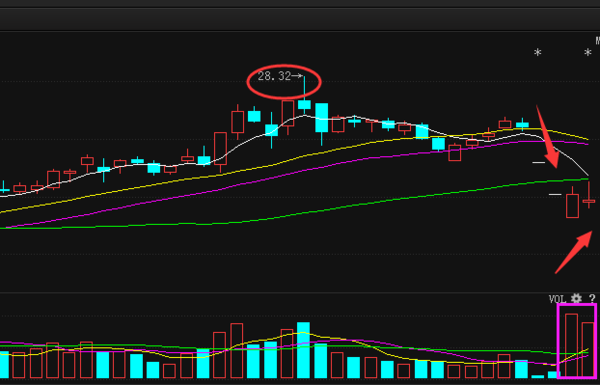Viewport: 600px width, 385px height.
Task: Select the red ellipse around 28.32
Action: (x=284, y=82)
